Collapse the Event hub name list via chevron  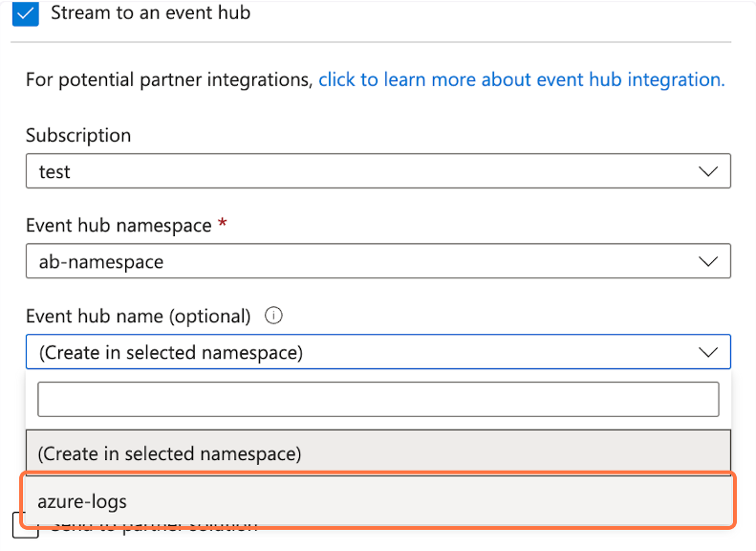(708, 352)
